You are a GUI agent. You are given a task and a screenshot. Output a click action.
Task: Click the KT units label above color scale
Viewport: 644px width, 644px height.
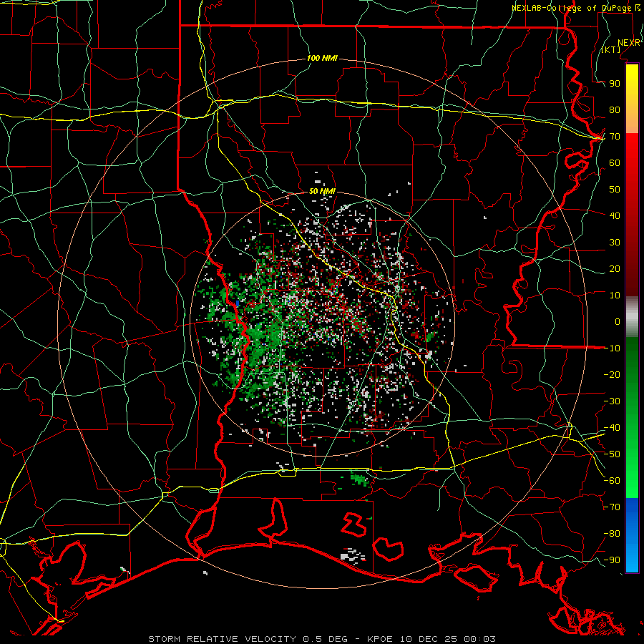611,49
